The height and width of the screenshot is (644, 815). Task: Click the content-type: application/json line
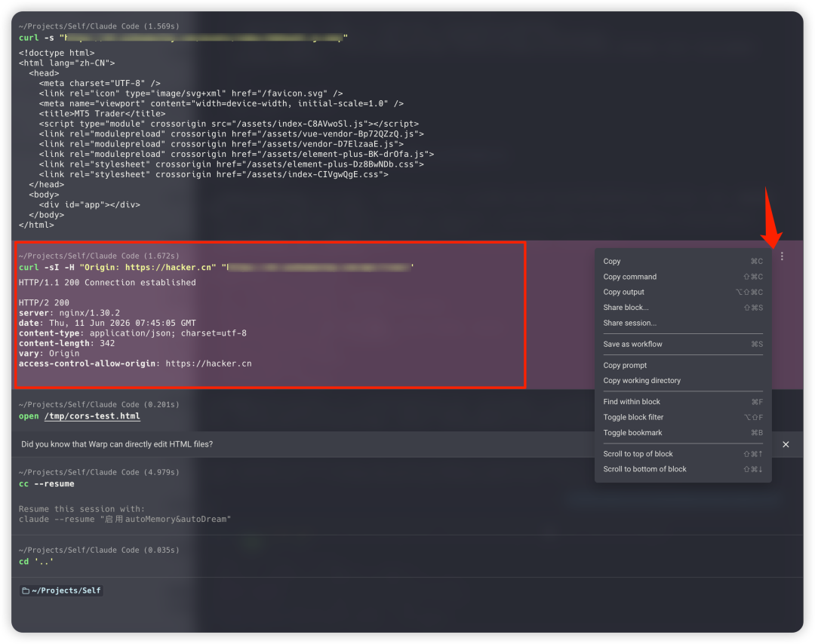[133, 333]
